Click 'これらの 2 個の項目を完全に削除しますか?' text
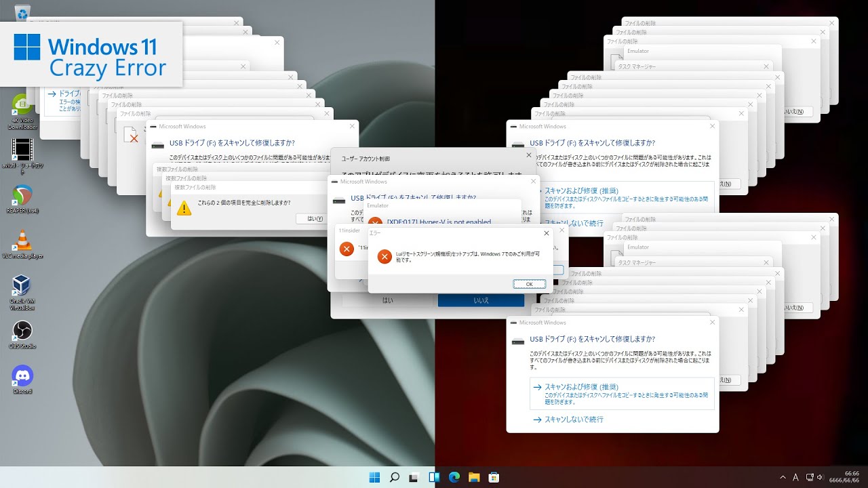The image size is (868, 488). tap(243, 203)
